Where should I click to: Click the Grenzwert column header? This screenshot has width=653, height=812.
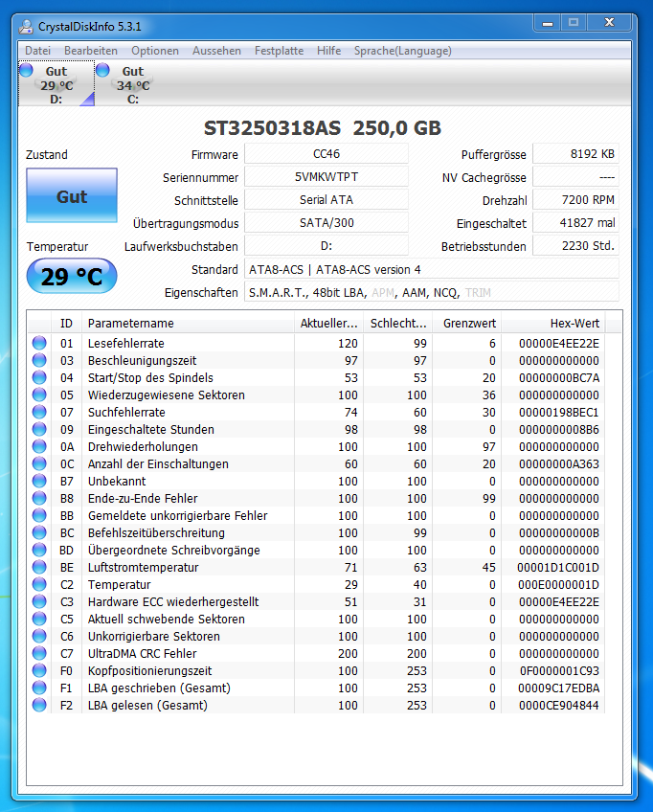(467, 323)
